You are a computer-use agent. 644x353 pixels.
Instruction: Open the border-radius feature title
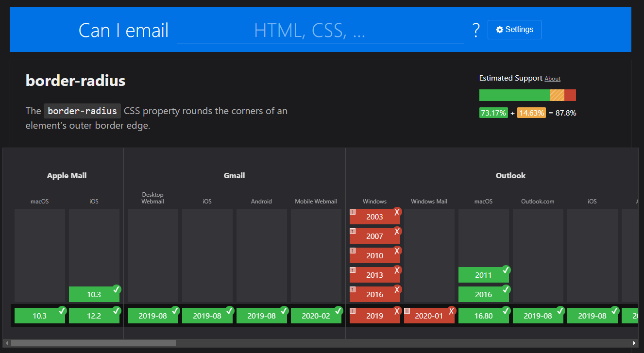tap(75, 81)
